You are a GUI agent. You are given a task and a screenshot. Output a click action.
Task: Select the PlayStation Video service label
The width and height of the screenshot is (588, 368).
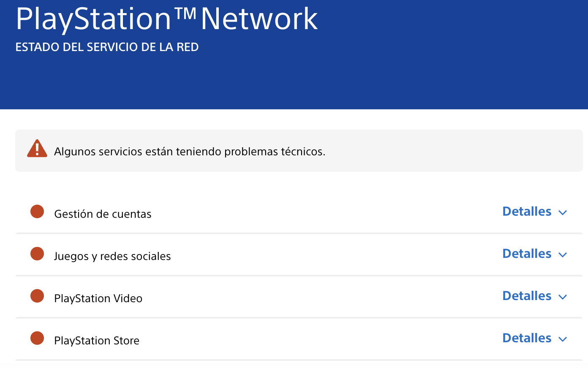click(98, 298)
